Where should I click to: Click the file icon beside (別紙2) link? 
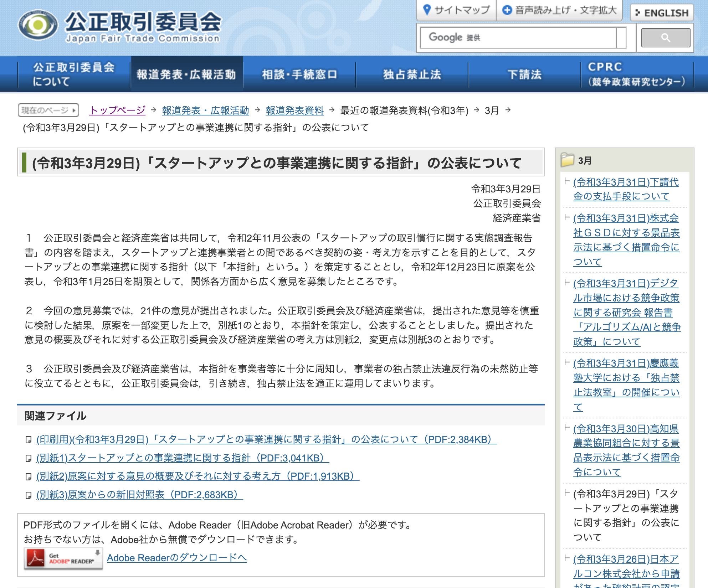coord(29,476)
